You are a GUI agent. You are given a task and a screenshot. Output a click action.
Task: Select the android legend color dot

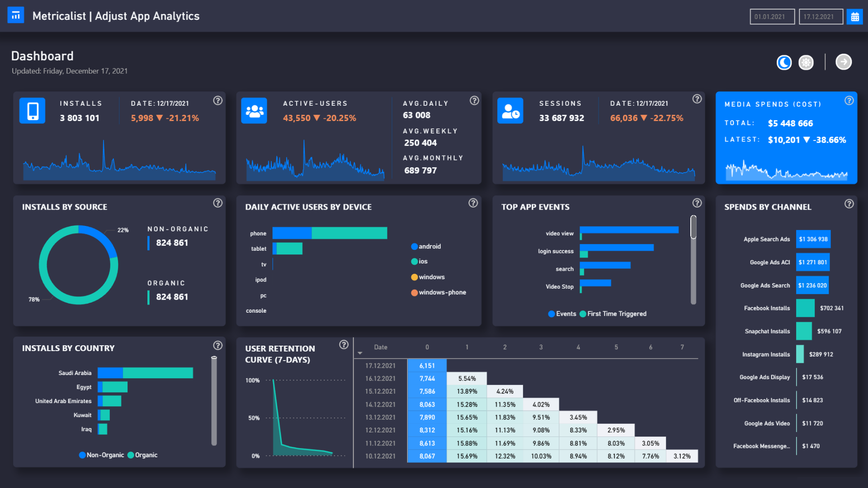(x=415, y=246)
